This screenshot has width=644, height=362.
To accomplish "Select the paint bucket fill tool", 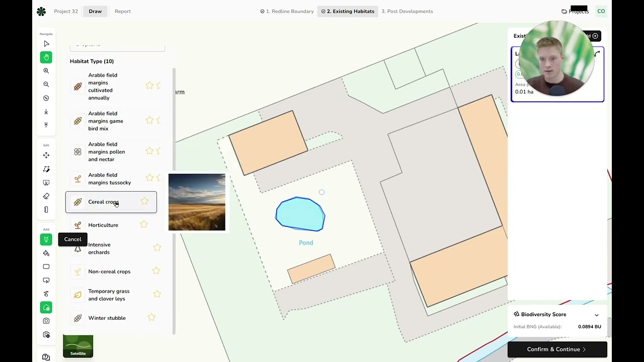I will click(x=46, y=253).
